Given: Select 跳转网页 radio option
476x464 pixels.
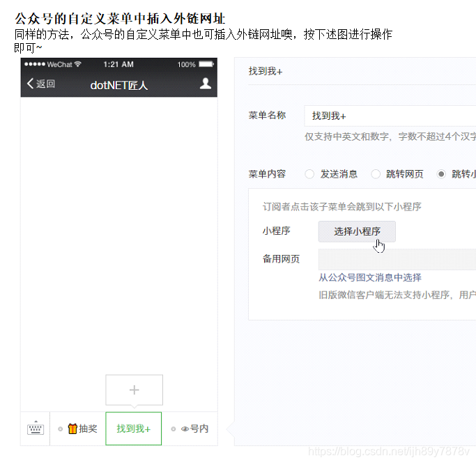Looking at the screenshot, I should point(376,174).
